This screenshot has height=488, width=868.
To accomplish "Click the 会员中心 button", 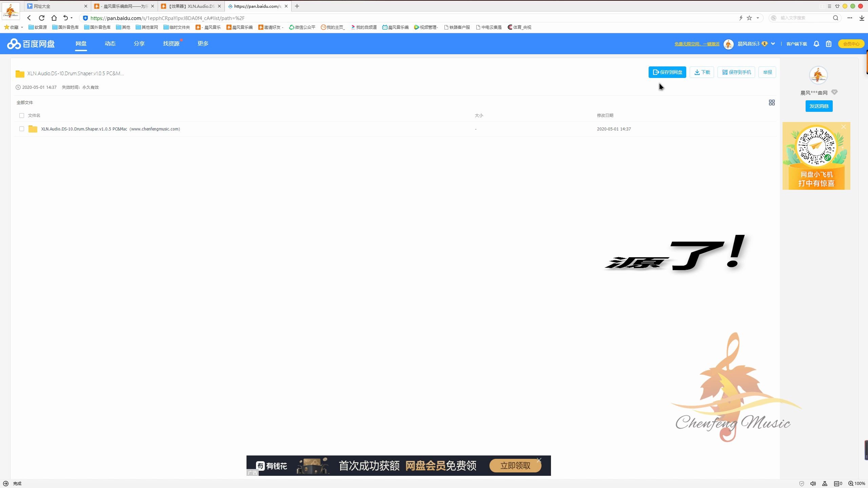I will coord(851,44).
